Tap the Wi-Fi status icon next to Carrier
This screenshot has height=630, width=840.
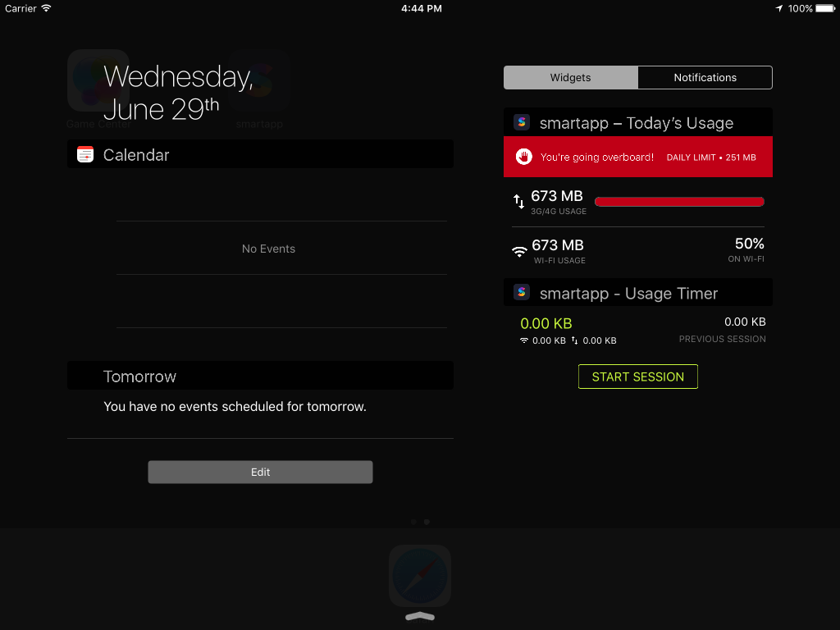47,8
